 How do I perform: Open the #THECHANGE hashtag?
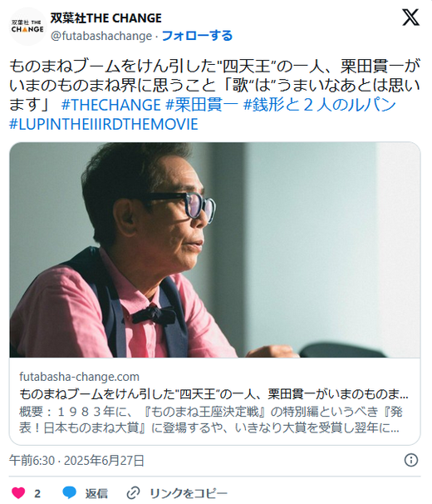click(110, 105)
